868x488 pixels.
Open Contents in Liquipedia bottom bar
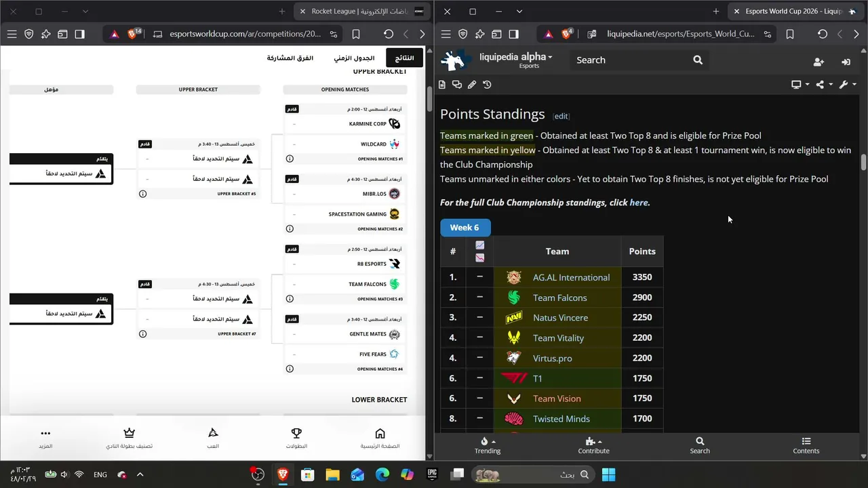[806, 445]
